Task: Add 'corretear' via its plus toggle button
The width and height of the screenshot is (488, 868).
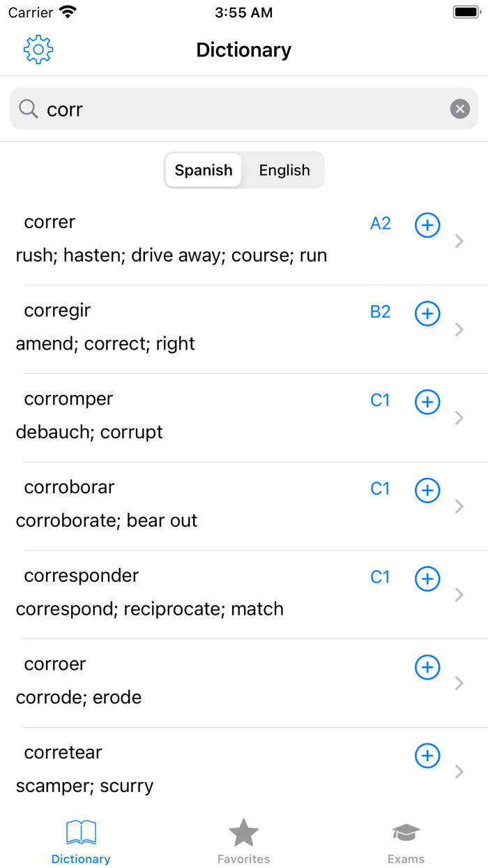Action: tap(427, 756)
